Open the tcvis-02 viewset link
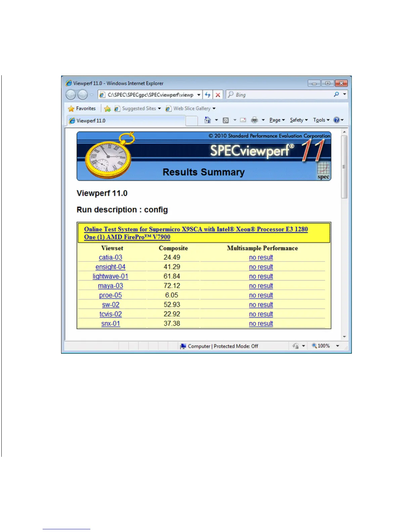The image size is (411, 532). point(110,314)
